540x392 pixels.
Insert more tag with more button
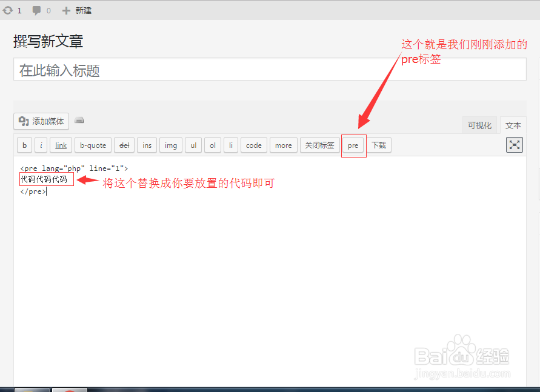(284, 145)
